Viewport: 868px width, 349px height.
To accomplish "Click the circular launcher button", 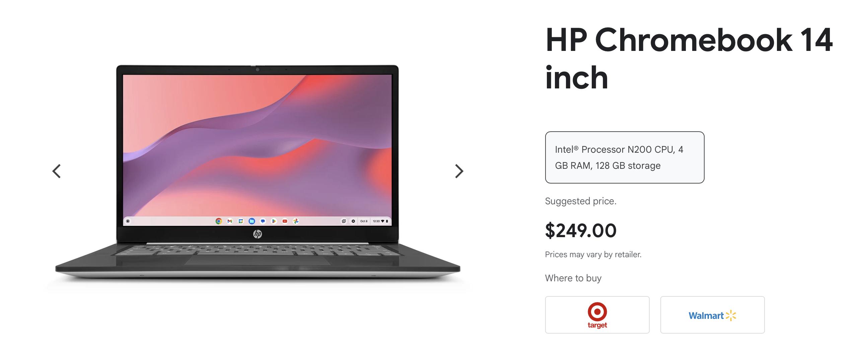I will tap(128, 221).
